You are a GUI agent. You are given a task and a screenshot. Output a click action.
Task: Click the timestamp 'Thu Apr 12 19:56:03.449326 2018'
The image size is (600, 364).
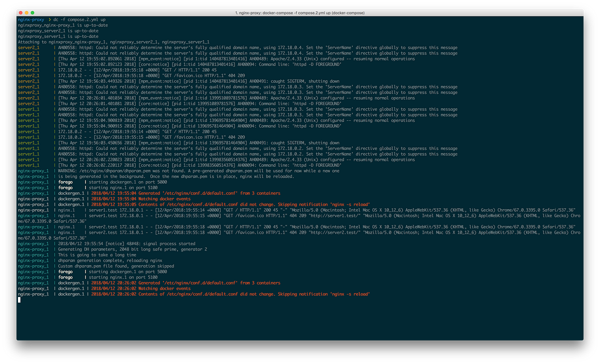point(97,81)
